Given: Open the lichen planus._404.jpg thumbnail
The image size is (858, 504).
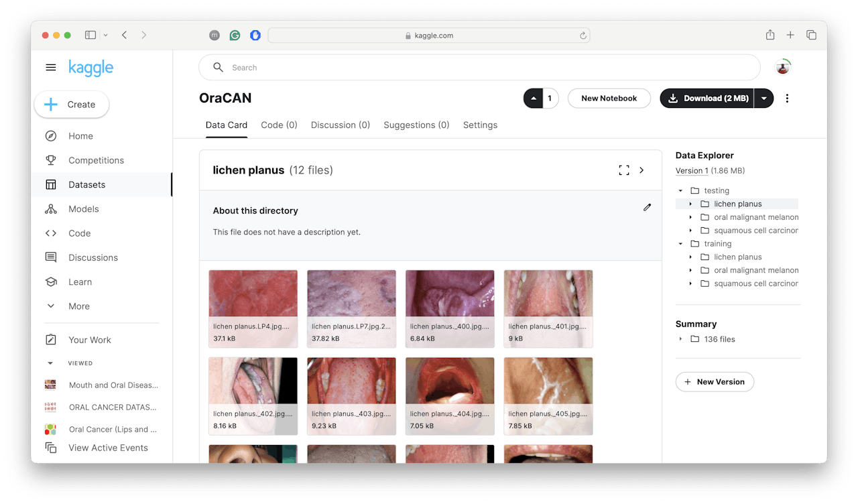Looking at the screenshot, I should pos(450,396).
